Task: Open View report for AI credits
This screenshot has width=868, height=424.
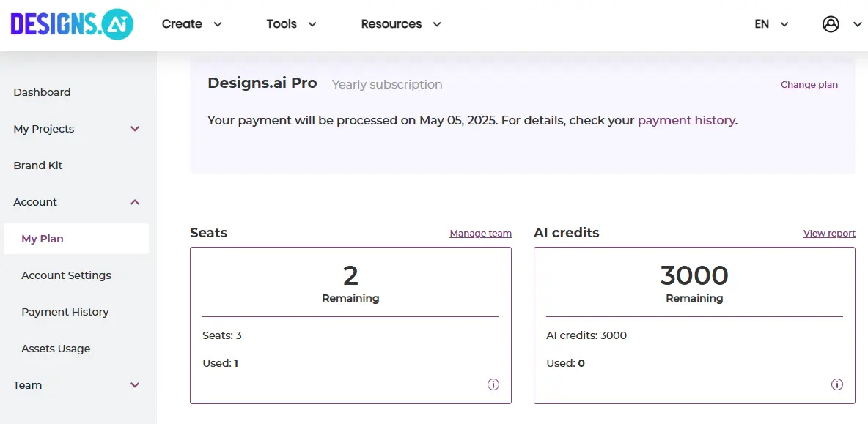Action: (x=829, y=234)
